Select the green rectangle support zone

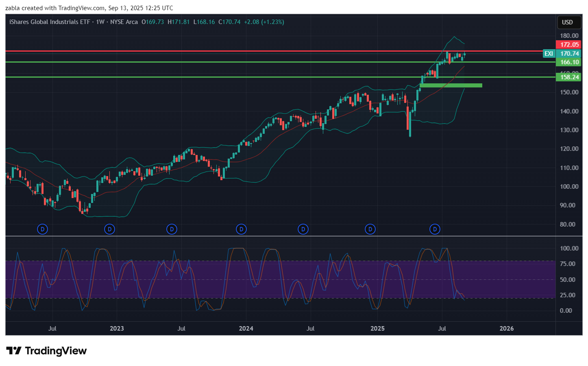(451, 85)
